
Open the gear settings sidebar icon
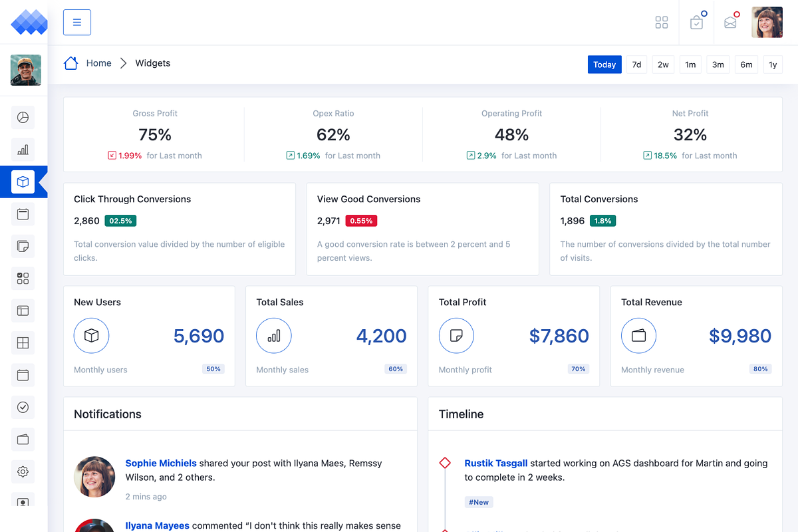[23, 471]
